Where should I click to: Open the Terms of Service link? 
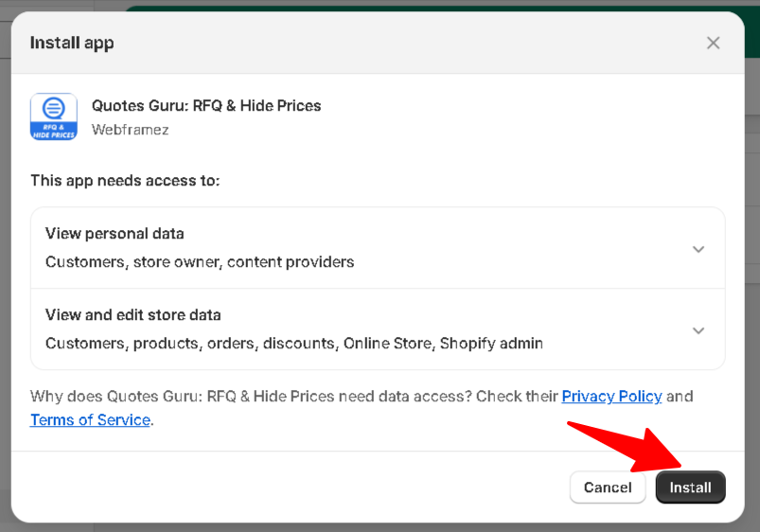tap(90, 419)
